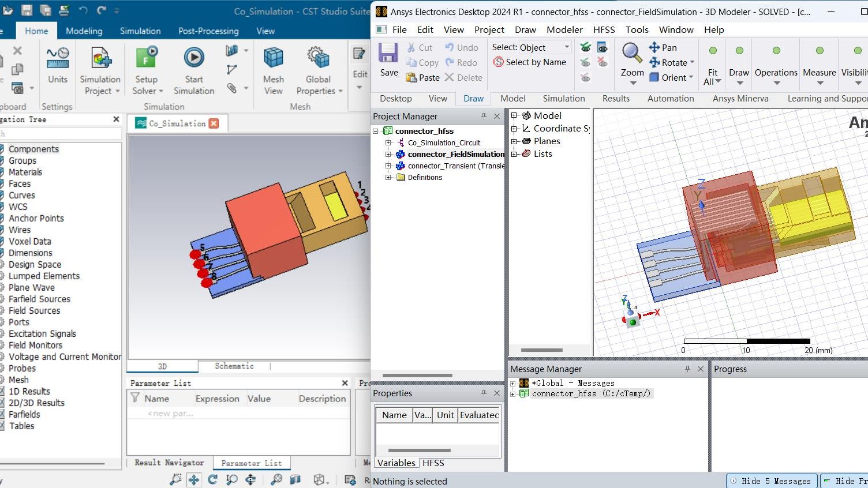The width and height of the screenshot is (868, 488).
Task: Expand Global Messages in Message Manager
Action: point(512,383)
